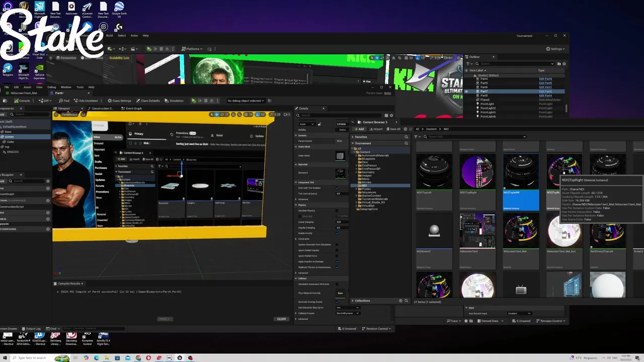Click the Content Browser 3 search field
Screen dimensions: 644x362
pyautogui.click(x=475, y=137)
